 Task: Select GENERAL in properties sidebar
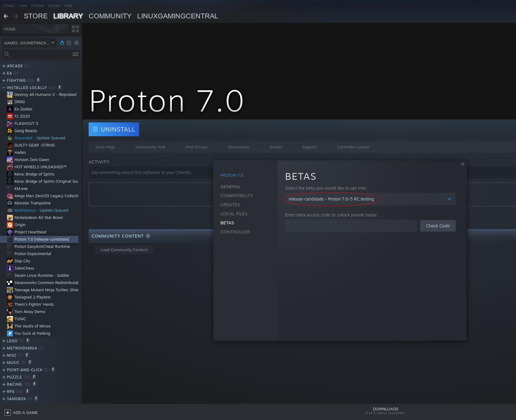[x=231, y=187]
